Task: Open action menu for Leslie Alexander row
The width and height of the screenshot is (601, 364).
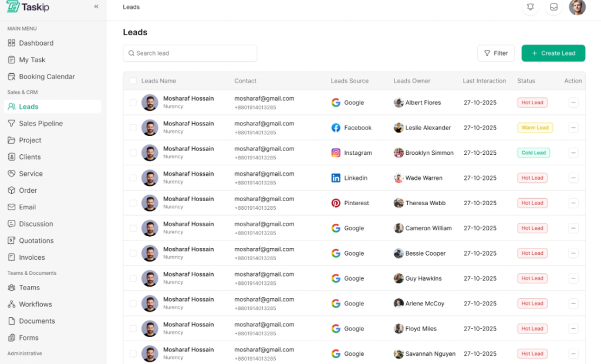Action: pos(573,128)
